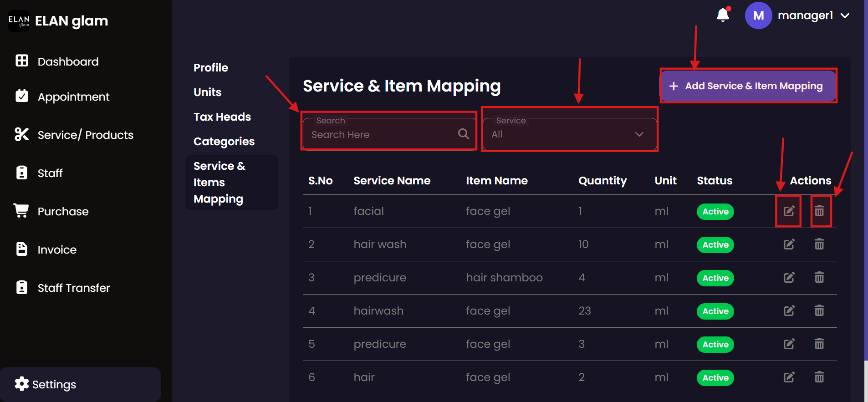This screenshot has width=868, height=402.
Task: Edit row 5 predicure mapping
Action: point(789,344)
